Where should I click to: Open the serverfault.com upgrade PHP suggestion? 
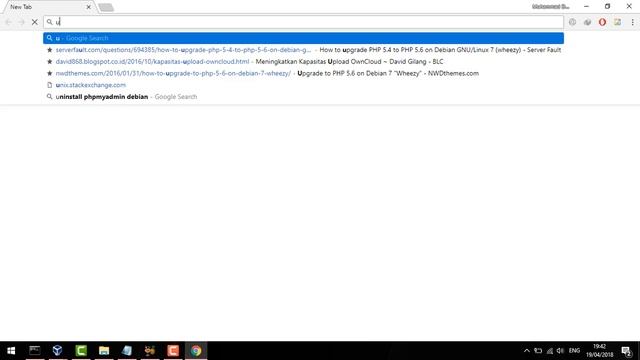(303, 50)
